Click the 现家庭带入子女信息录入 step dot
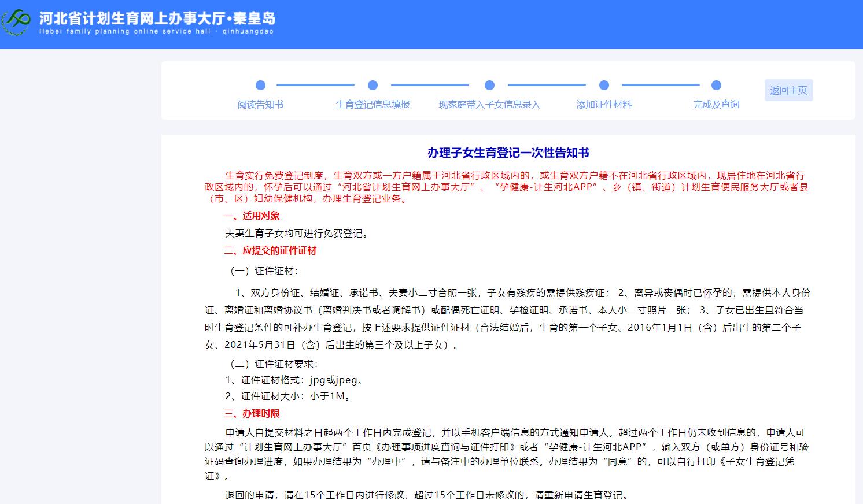The width and height of the screenshot is (863, 504). coord(489,85)
